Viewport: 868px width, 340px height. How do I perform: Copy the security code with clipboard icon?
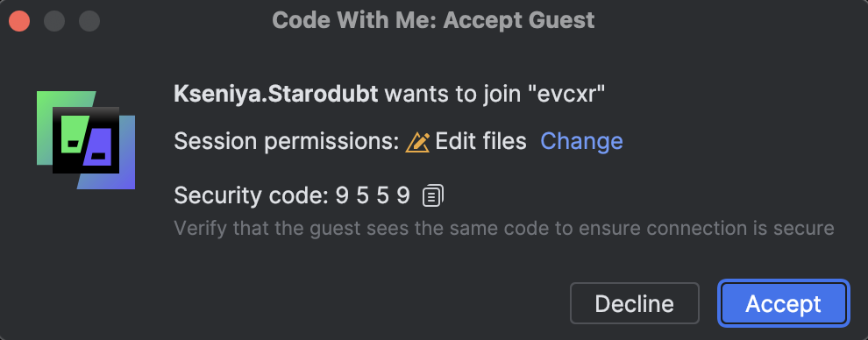click(x=433, y=195)
